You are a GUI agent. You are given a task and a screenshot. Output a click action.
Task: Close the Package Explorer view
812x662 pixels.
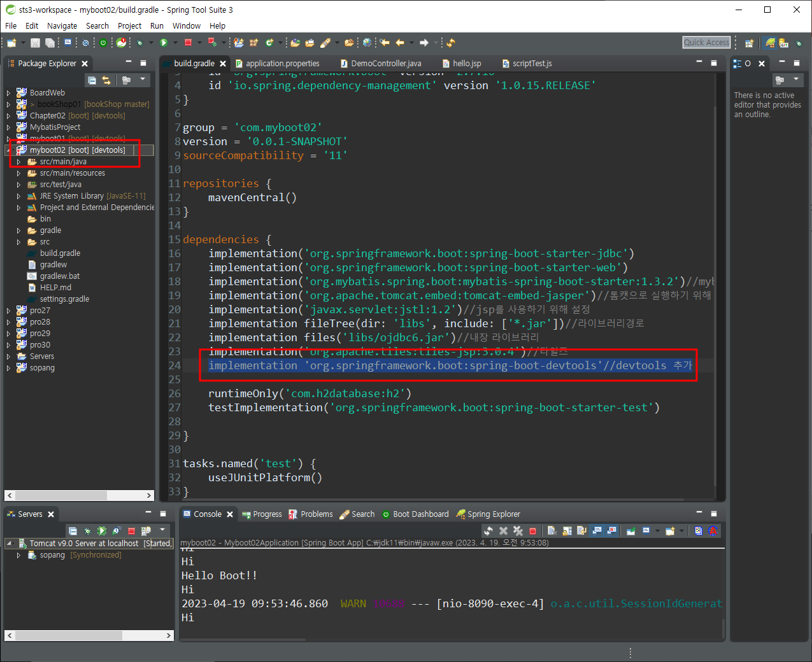coord(85,64)
